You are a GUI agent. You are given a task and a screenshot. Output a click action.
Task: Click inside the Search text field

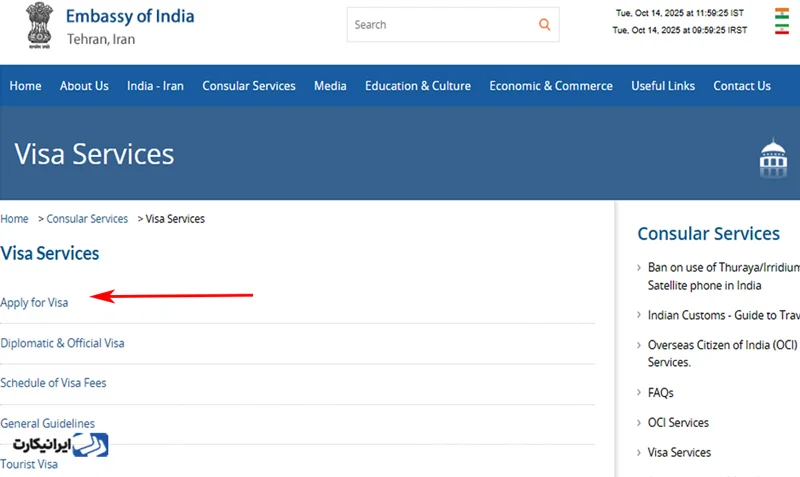click(440, 25)
